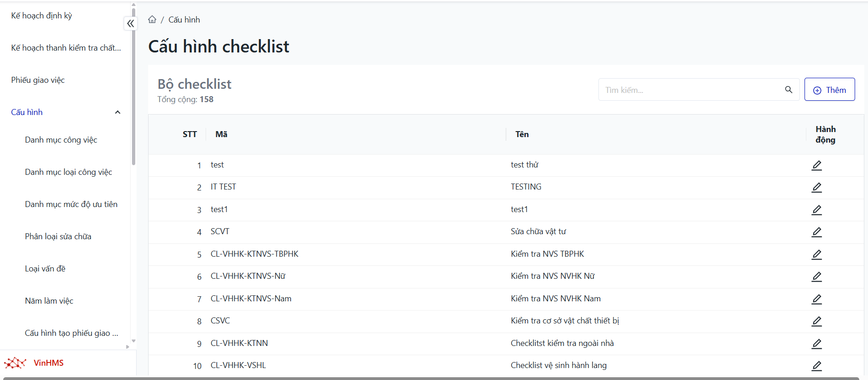The width and height of the screenshot is (868, 380).
Task: Edit the CL-VHHK-KTNVS-TBPHK checklist
Action: pos(816,254)
